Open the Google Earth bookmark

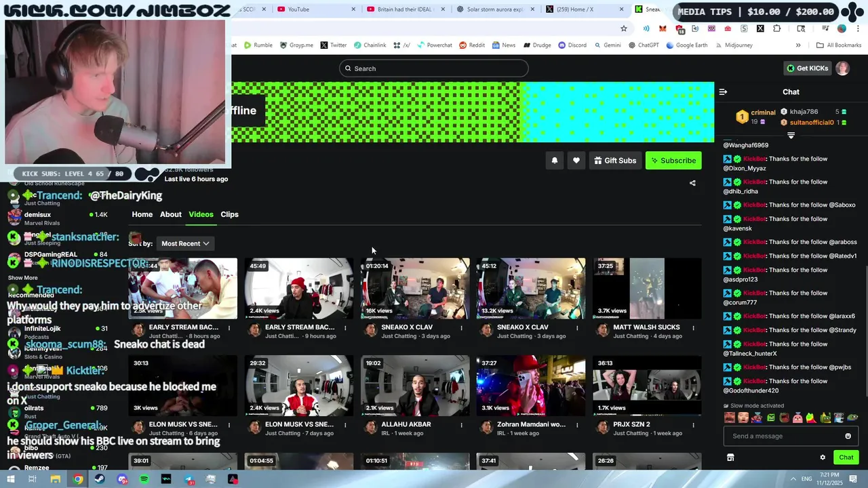click(x=687, y=45)
